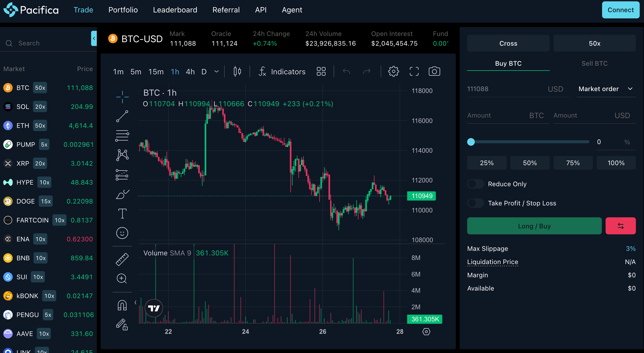Click the chart screenshot camera icon
This screenshot has width=644, height=353.
[x=434, y=71]
